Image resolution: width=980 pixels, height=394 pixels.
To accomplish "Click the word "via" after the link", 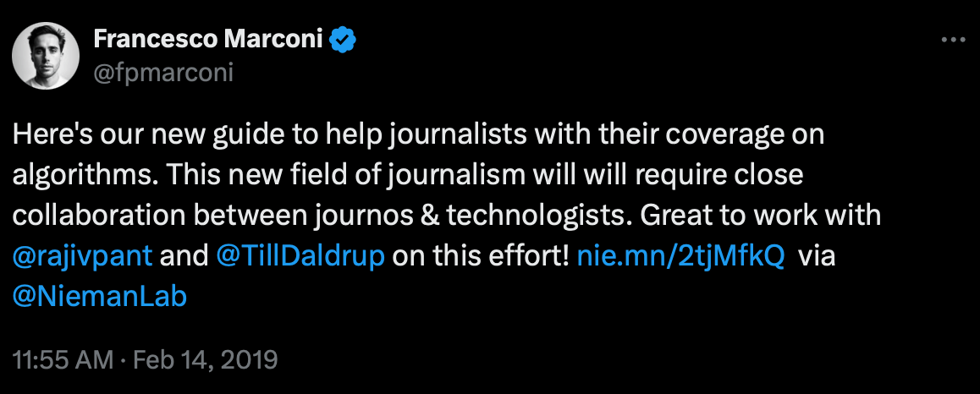I will tap(817, 257).
